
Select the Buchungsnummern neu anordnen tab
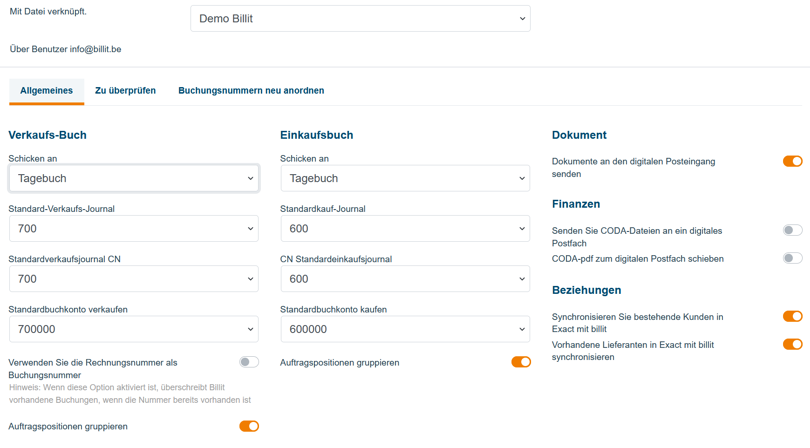coord(251,91)
